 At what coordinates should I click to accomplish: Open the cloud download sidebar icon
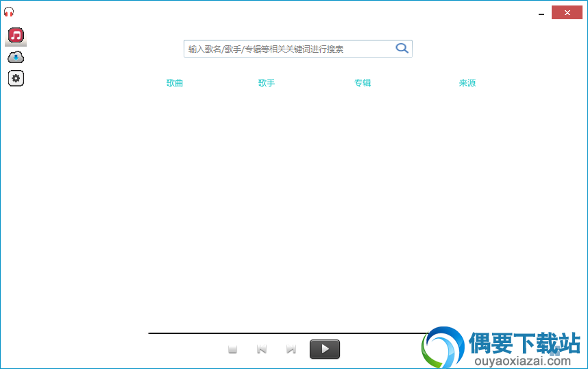pyautogui.click(x=16, y=58)
